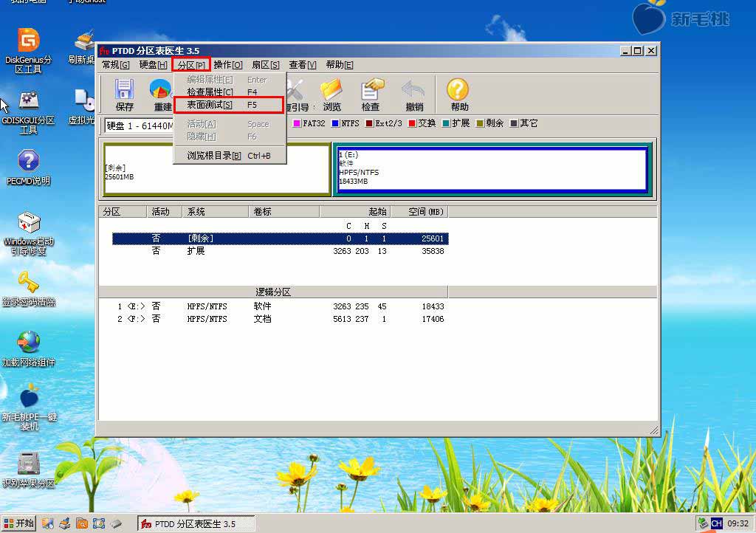Click the greyed 隐藏[H] menu entry
756x533 pixels.
pyautogui.click(x=230, y=137)
